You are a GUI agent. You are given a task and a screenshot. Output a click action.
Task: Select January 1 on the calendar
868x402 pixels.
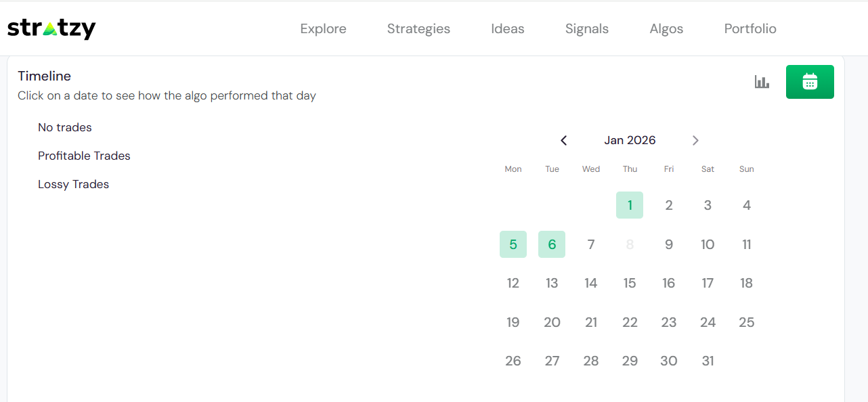click(630, 205)
